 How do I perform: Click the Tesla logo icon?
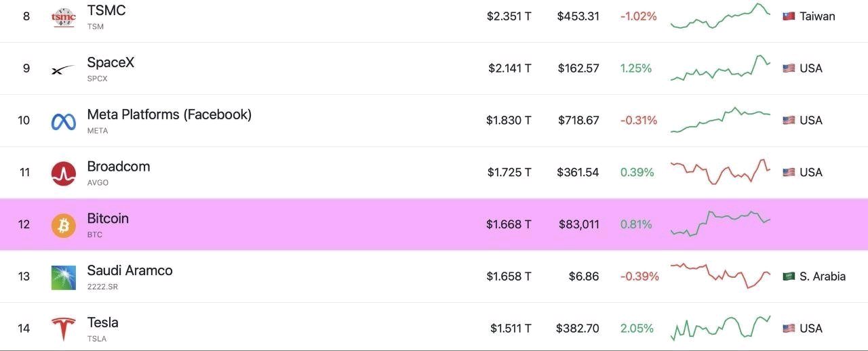coord(64,329)
